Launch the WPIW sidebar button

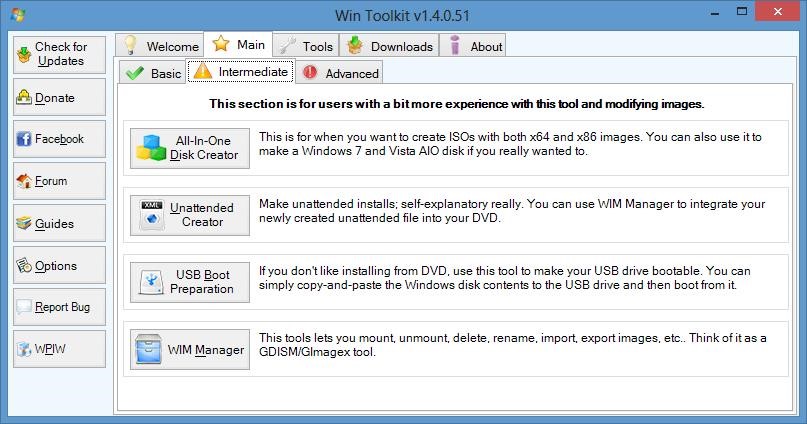[x=58, y=350]
